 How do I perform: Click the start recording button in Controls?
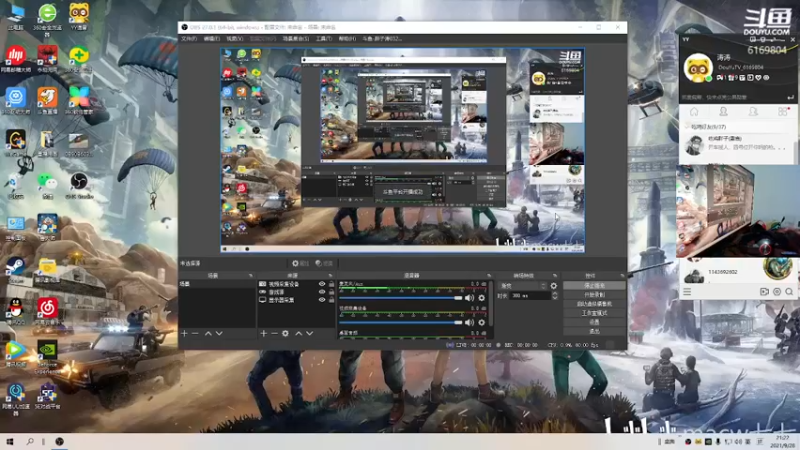coord(594,295)
